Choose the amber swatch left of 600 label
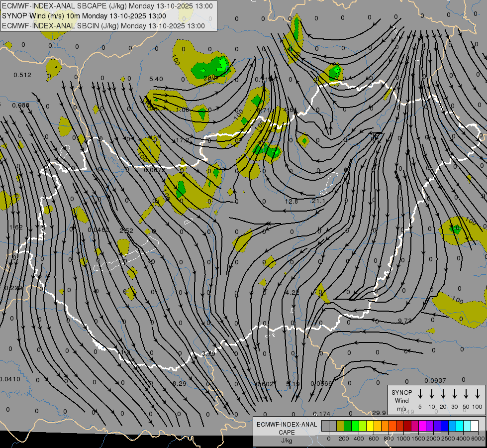The image size is (487, 448). [378, 426]
